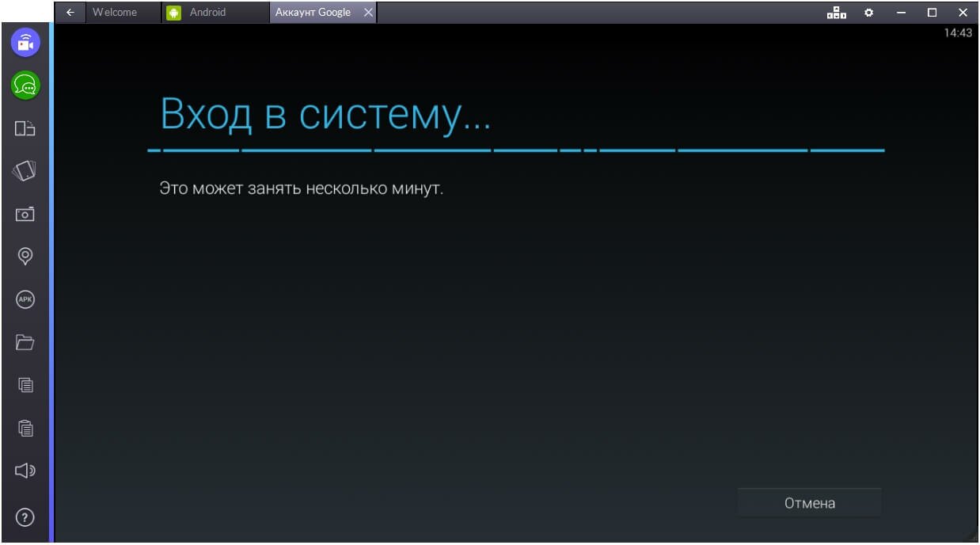Click the paste clipboard icon in the sidebar
This screenshot has width=980, height=545.
pos(25,428)
